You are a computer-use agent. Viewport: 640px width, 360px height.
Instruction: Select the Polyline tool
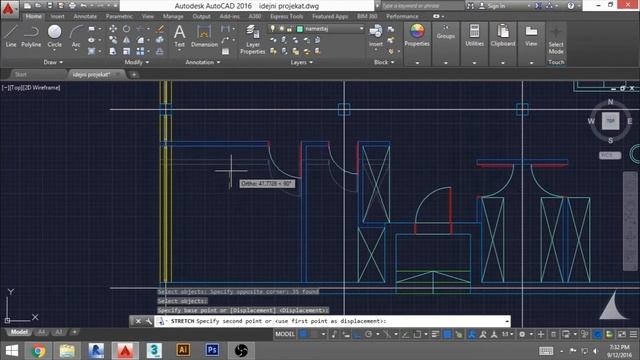[x=31, y=36]
